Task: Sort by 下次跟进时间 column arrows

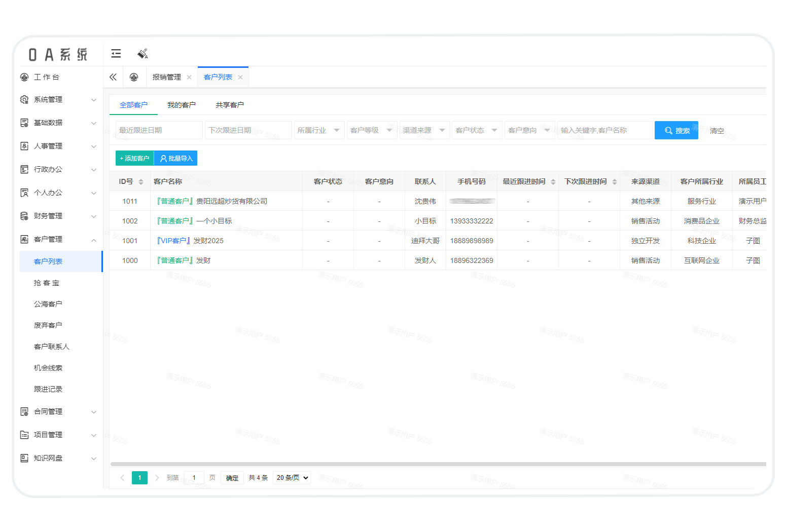Action: point(615,181)
